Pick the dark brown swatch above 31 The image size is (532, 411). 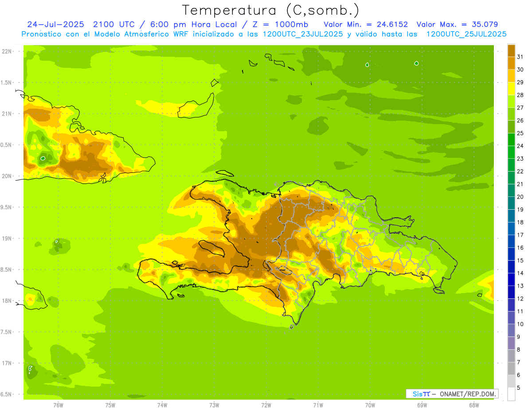[511, 51]
